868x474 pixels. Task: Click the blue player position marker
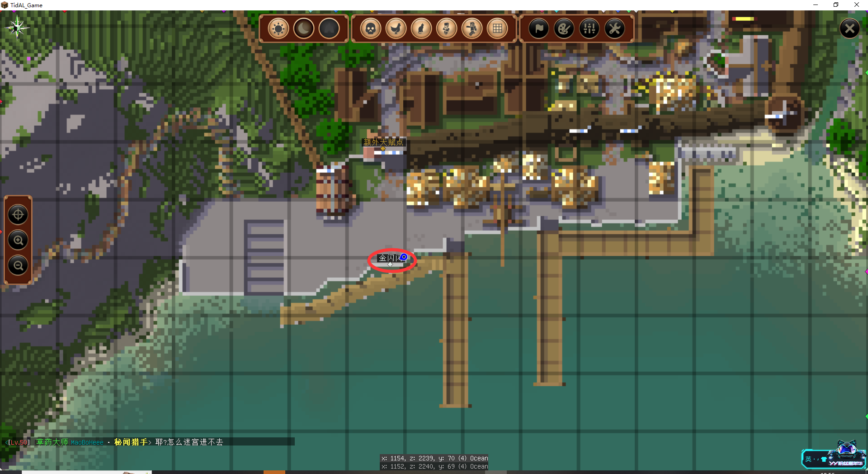(404, 257)
